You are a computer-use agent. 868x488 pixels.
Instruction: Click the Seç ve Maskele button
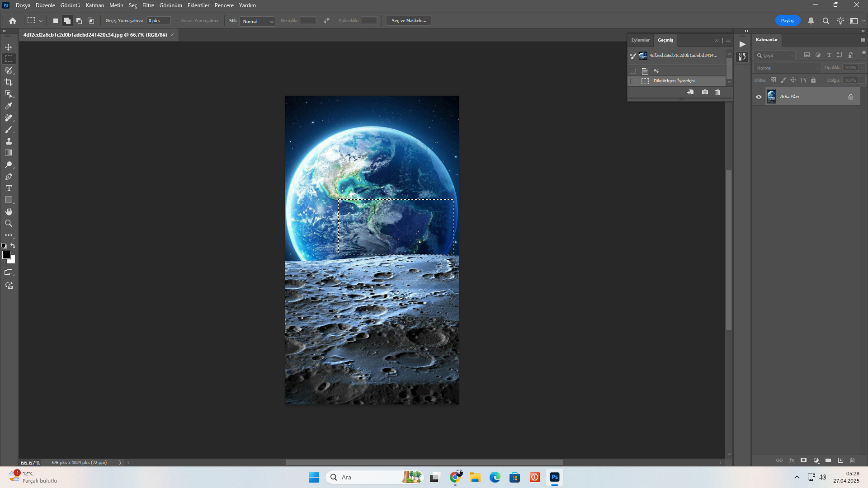tap(409, 21)
